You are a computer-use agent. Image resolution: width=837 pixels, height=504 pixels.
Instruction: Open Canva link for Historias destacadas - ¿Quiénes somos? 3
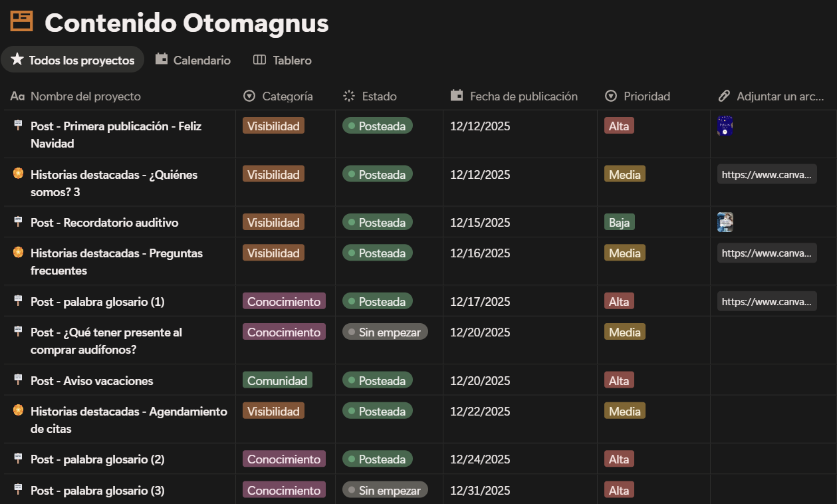tap(767, 175)
